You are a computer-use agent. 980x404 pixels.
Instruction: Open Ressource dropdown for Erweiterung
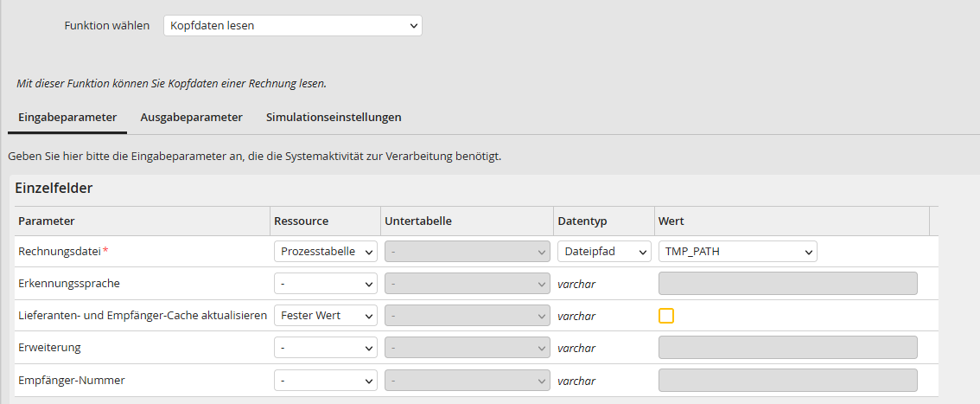tap(326, 348)
